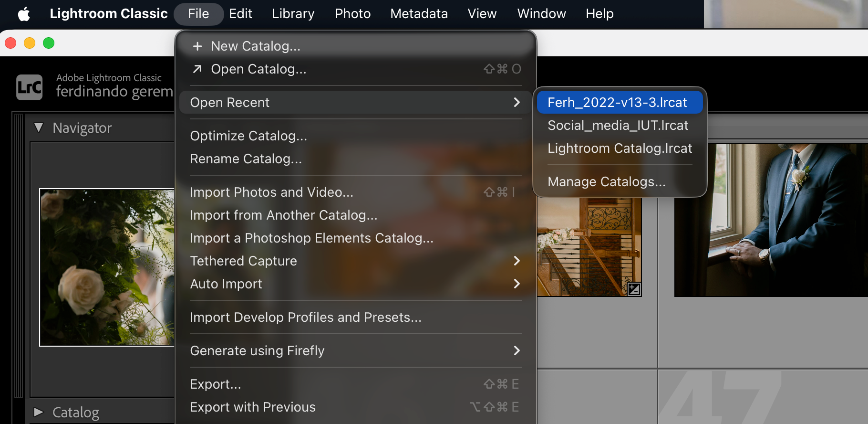Open recent catalog Lightroom Catalog.lrcat
Image resolution: width=868 pixels, height=424 pixels.
(x=620, y=148)
